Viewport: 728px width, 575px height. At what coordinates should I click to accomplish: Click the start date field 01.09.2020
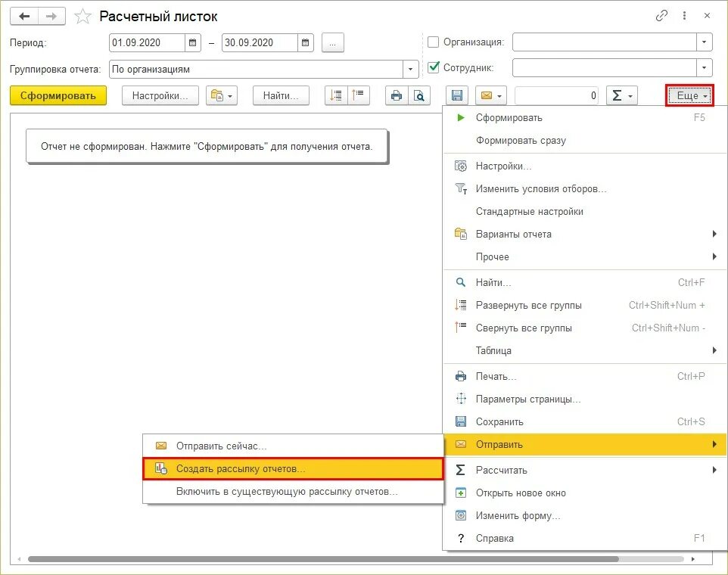(147, 42)
